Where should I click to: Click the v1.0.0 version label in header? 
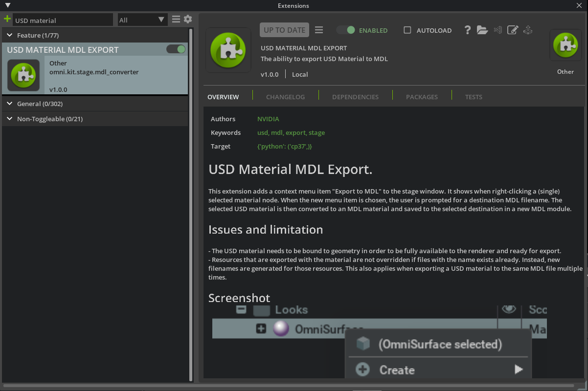[270, 74]
